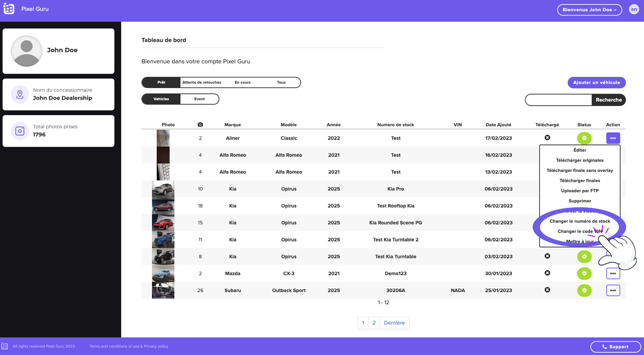Select the Attente de retouches tab
The height and width of the screenshot is (355, 644).
click(202, 82)
